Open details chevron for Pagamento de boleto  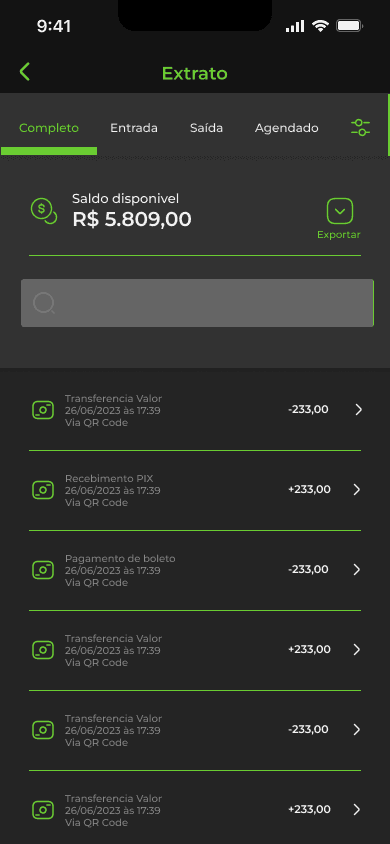[357, 569]
